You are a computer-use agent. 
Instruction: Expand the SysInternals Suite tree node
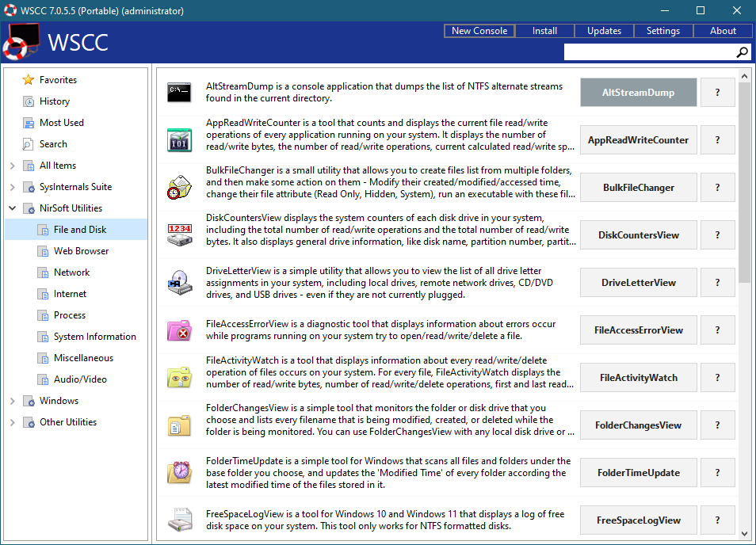[13, 187]
